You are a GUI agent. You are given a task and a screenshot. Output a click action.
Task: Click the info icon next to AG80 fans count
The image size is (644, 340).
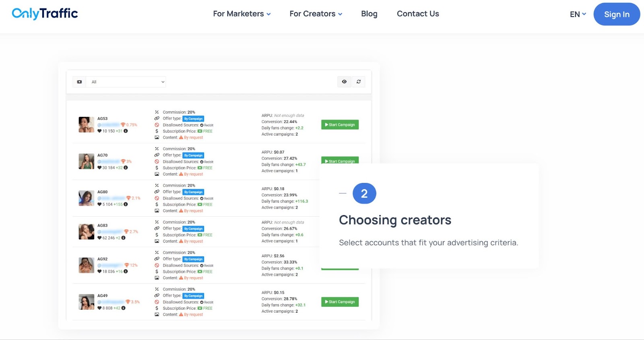coord(126,204)
